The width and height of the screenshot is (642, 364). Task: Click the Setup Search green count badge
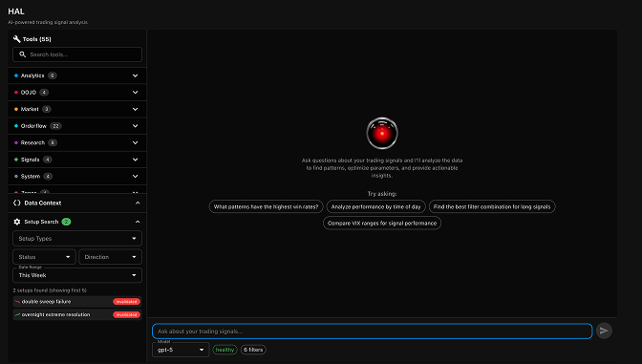pyautogui.click(x=66, y=222)
